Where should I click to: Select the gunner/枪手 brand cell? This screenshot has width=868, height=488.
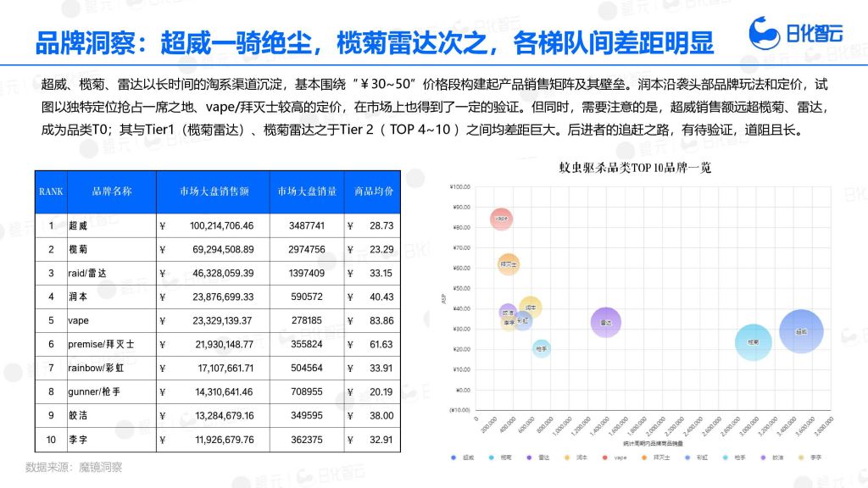pos(111,391)
